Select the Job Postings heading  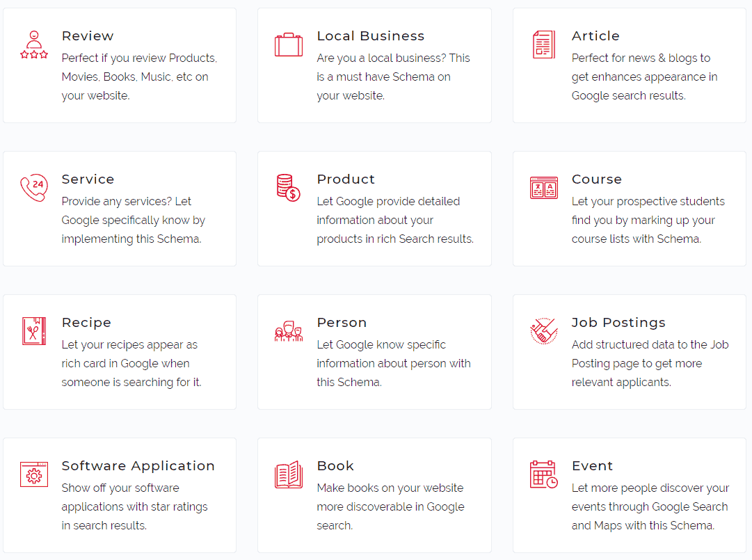click(x=618, y=323)
